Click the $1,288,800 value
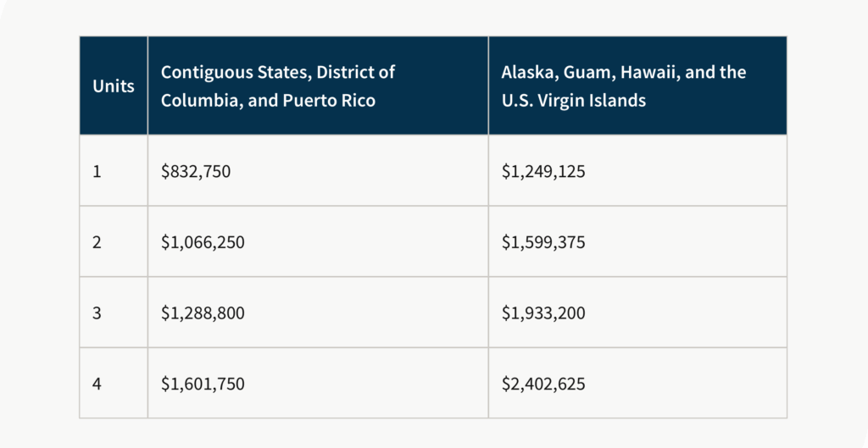The width and height of the screenshot is (868, 448). point(203,313)
